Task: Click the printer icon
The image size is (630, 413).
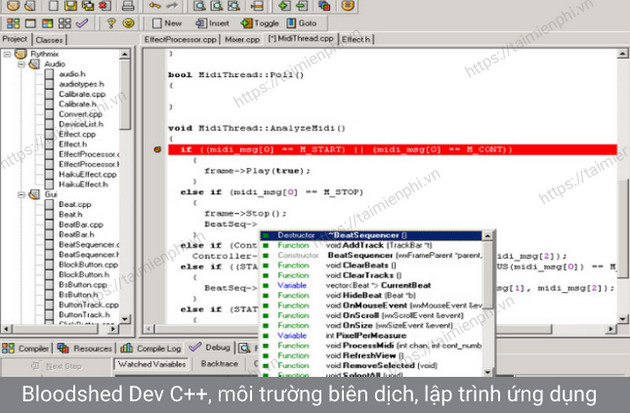Action: point(128,5)
